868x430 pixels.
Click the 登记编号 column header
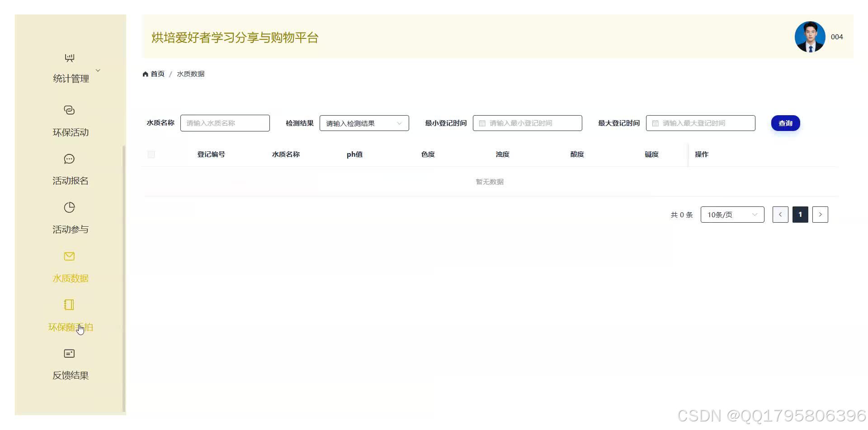click(211, 154)
